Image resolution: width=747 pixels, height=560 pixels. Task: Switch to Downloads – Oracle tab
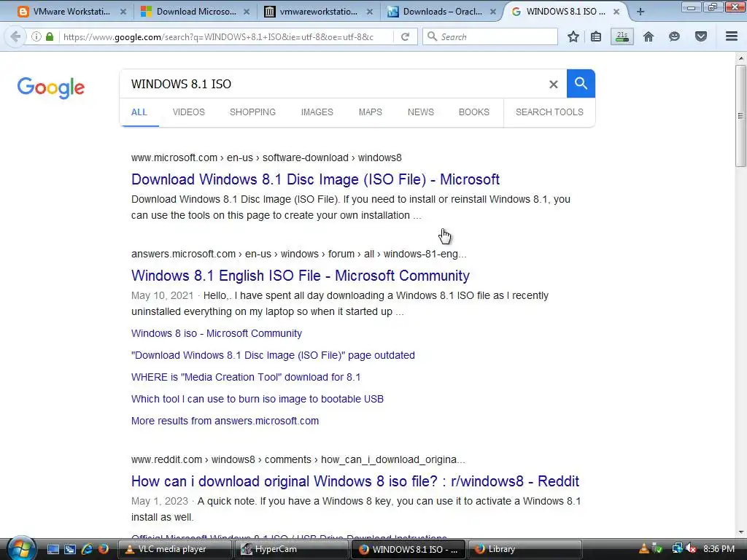(x=442, y=12)
